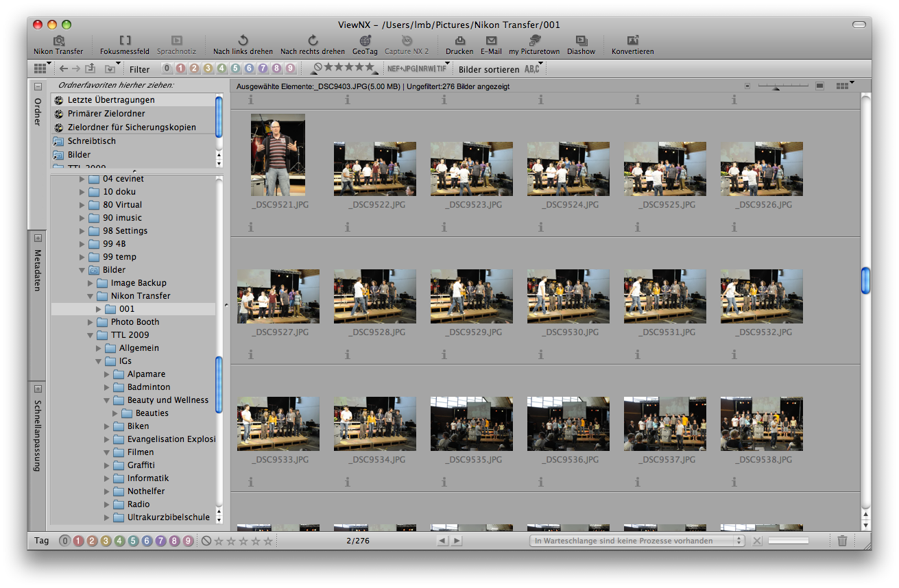Image resolution: width=899 pixels, height=588 pixels.
Task: Click the thumbnail size slider
Action: pyautogui.click(x=778, y=87)
